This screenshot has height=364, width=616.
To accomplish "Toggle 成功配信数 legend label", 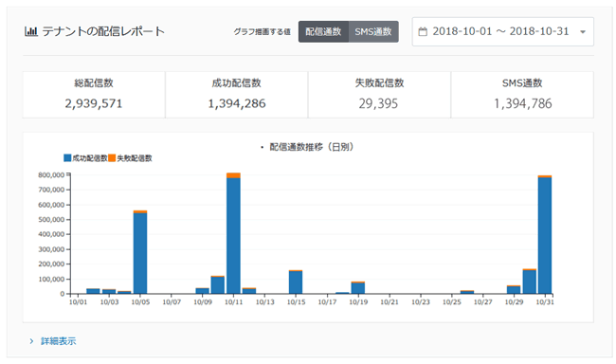I will click(90, 158).
